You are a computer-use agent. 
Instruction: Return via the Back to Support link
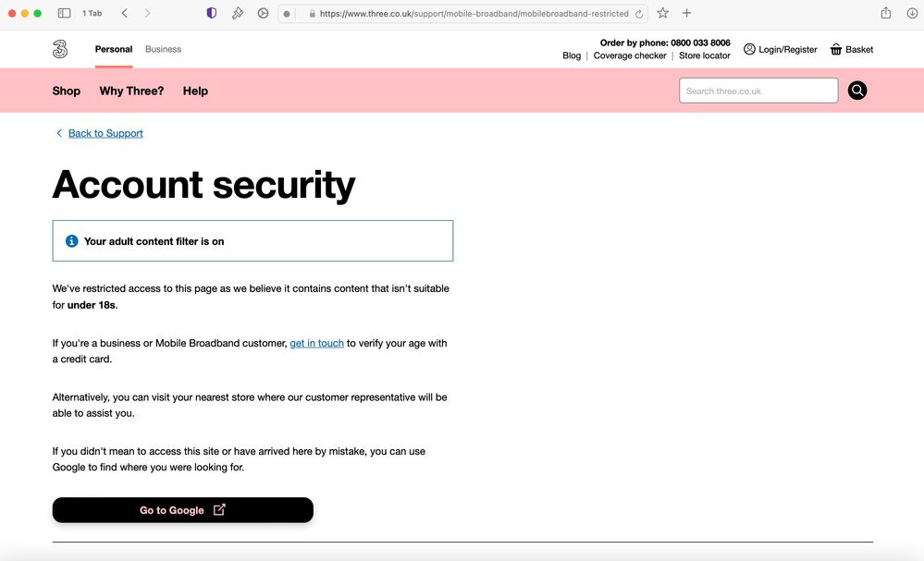[x=105, y=133]
